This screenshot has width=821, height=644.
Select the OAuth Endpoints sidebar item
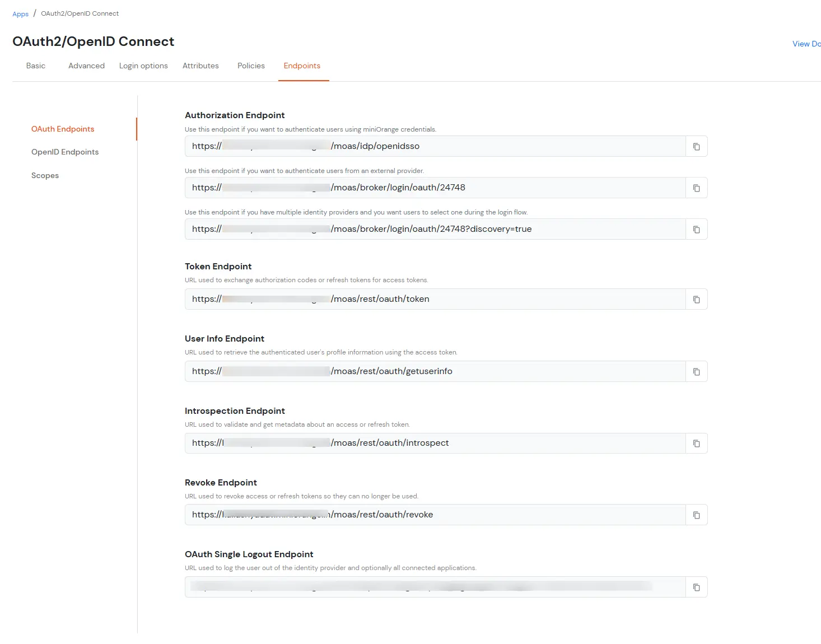pos(63,129)
